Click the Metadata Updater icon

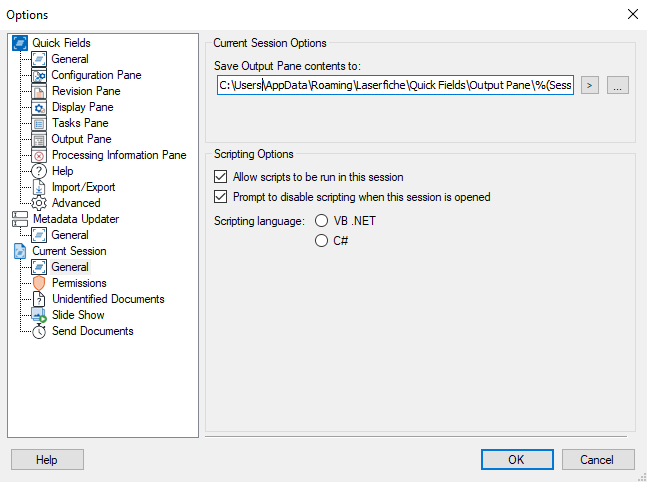coord(20,219)
